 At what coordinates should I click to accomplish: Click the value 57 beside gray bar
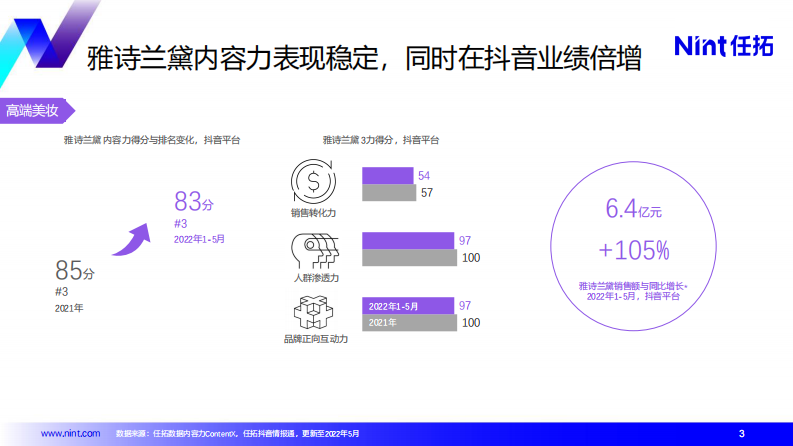pyautogui.click(x=427, y=193)
